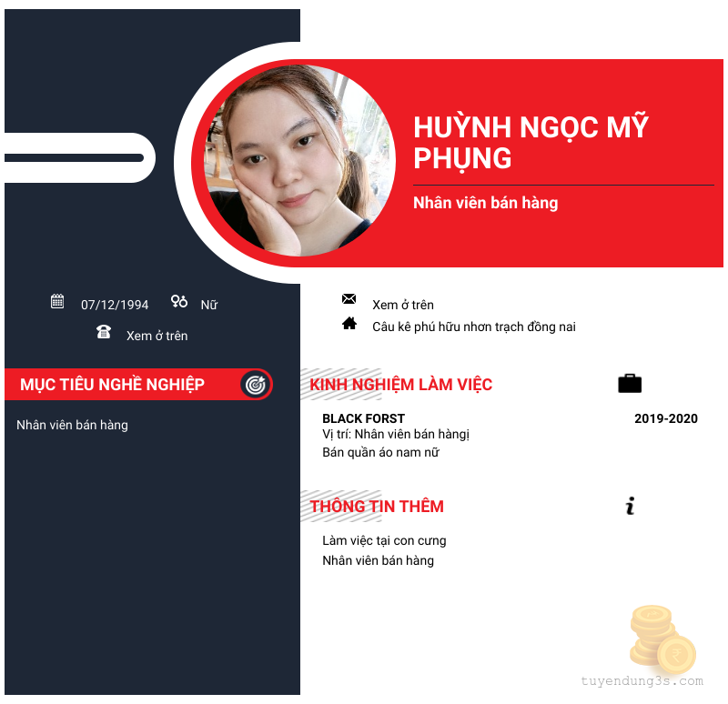Click the envelope email icon
Viewport: 728px width, 704px height.
[349, 299]
